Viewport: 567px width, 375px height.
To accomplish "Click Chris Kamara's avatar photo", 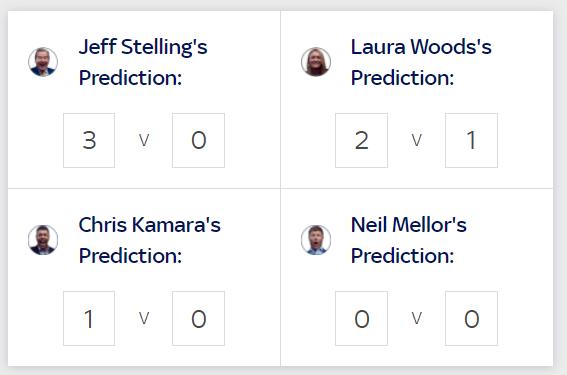I will click(43, 240).
